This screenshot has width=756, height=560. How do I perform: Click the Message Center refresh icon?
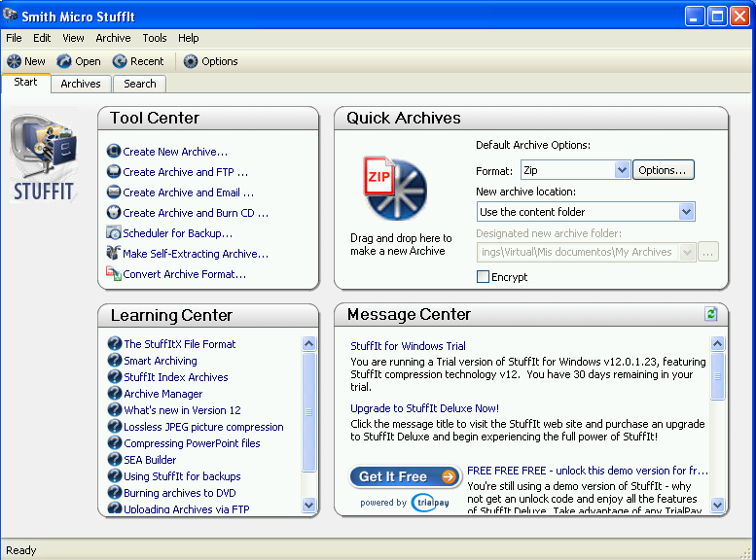[x=710, y=314]
